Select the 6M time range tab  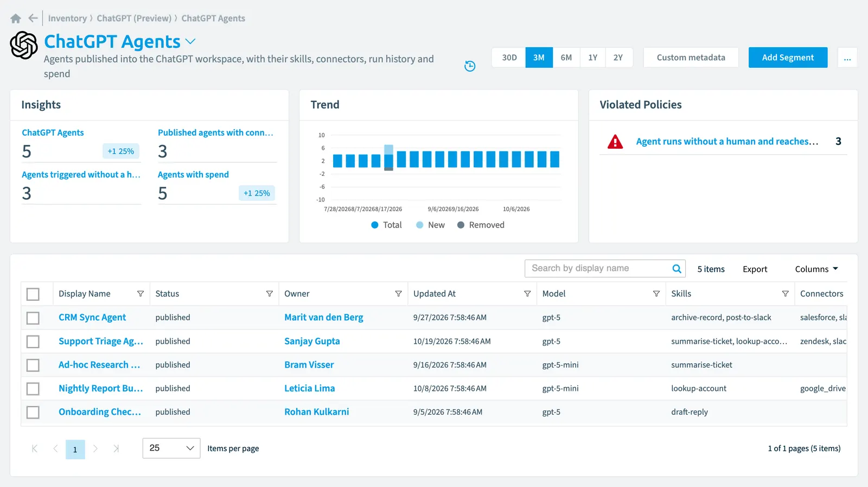(566, 58)
